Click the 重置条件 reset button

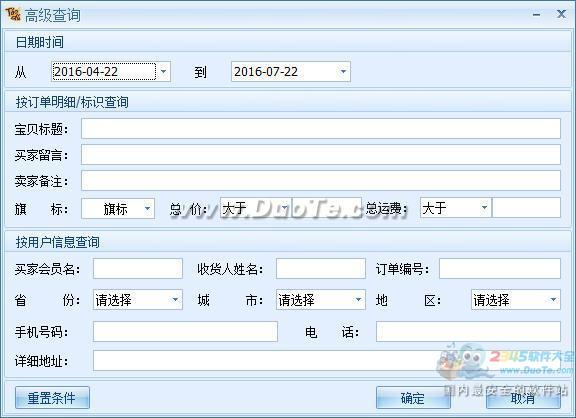click(x=52, y=397)
